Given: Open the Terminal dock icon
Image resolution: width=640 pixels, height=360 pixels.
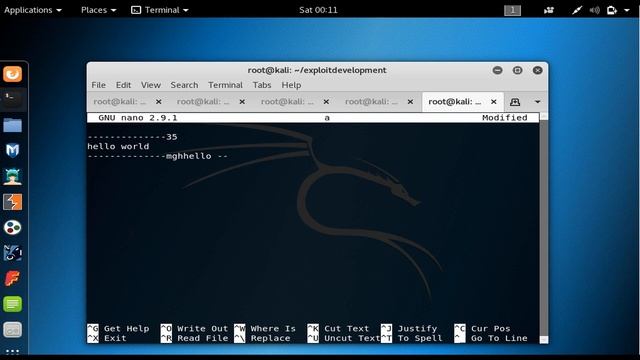Looking at the screenshot, I should point(13,100).
